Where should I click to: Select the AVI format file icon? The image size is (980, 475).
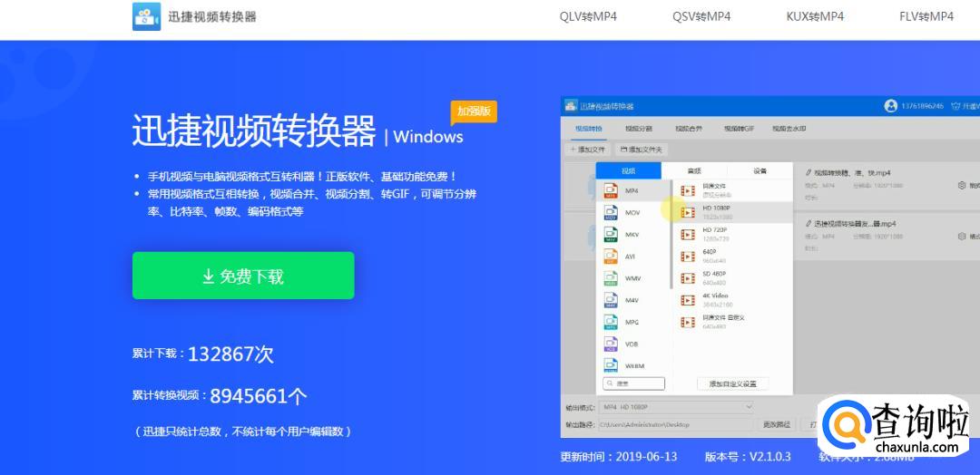tap(611, 256)
